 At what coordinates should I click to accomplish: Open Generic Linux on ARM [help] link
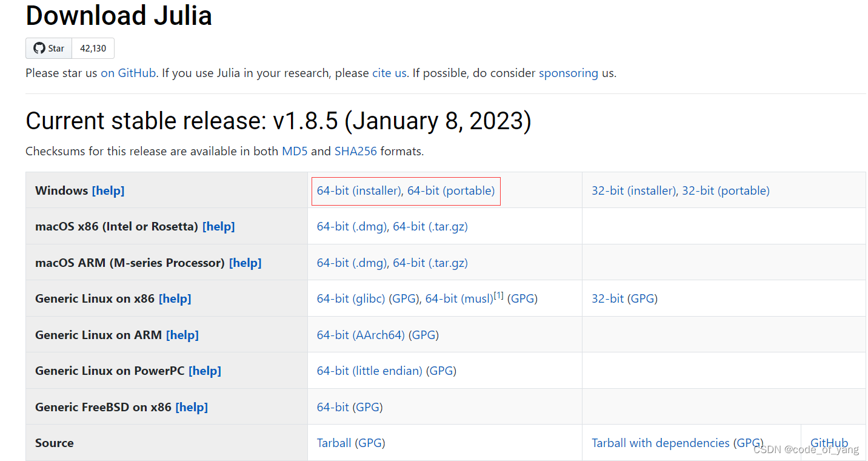pos(182,335)
